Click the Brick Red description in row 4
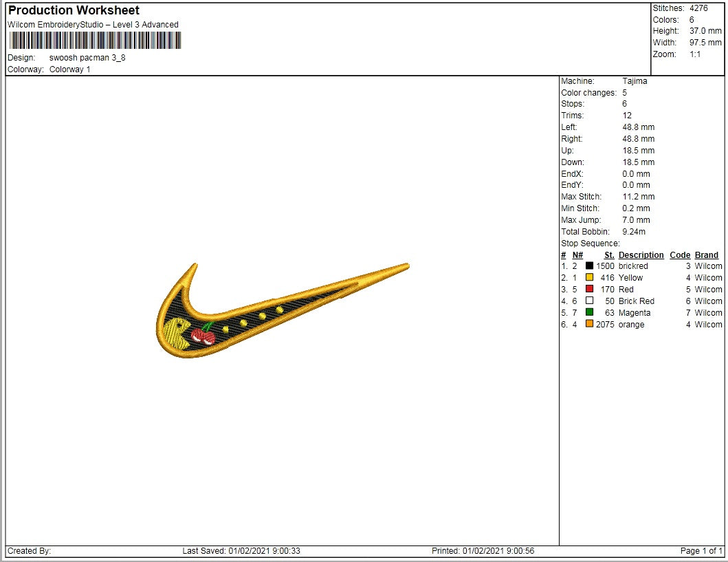This screenshot has width=728, height=562. (636, 301)
